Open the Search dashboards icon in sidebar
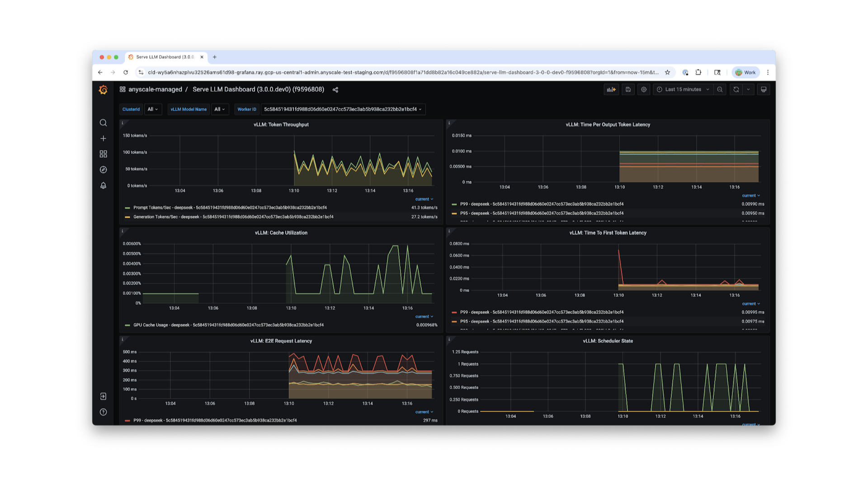Viewport: 868px width, 488px height. (103, 123)
